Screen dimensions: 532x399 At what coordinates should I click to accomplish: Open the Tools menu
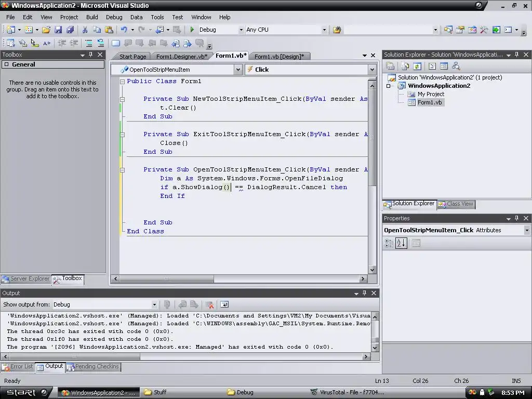pos(157,17)
